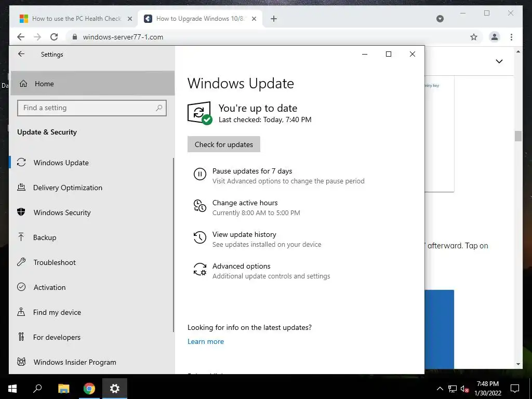Click the Windows Security shield icon
The height and width of the screenshot is (399, 532).
click(21, 212)
